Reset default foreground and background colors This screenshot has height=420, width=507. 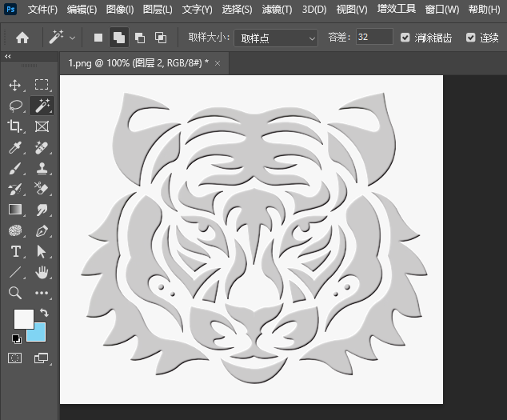pyautogui.click(x=17, y=338)
